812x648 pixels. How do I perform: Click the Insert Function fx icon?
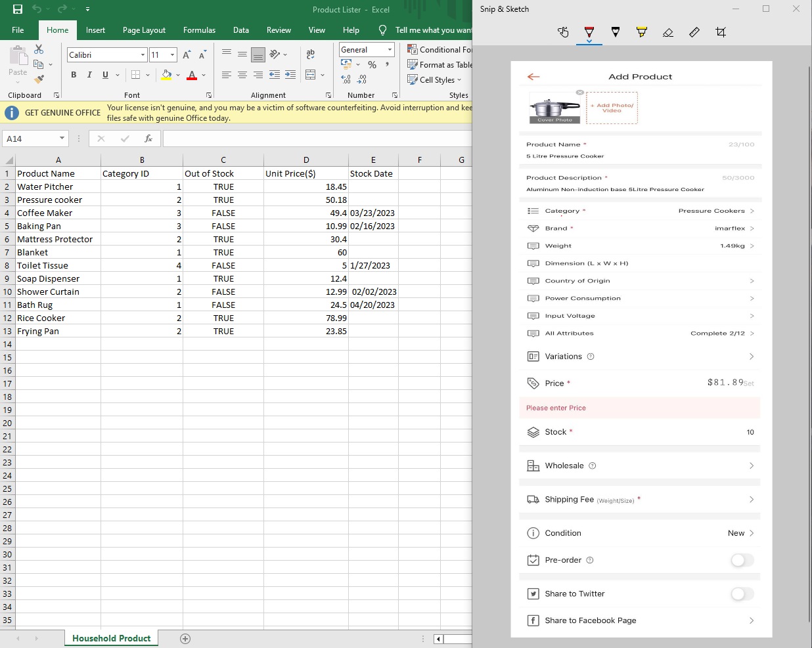point(148,139)
